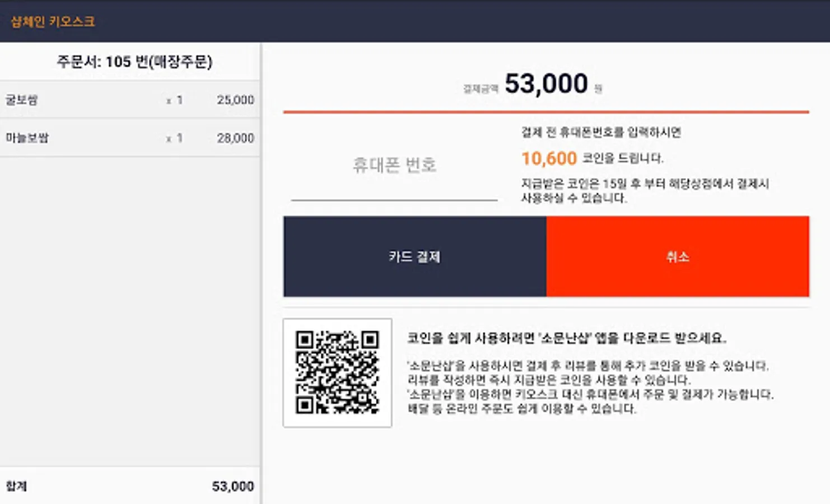830x504 pixels.
Task: Tap the 카드 결제 button
Action: pyautogui.click(x=414, y=256)
